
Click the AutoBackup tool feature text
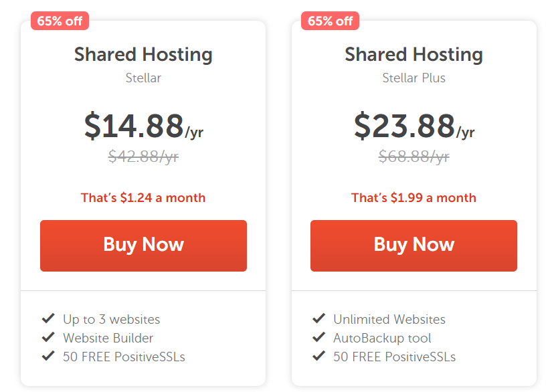coord(382,338)
